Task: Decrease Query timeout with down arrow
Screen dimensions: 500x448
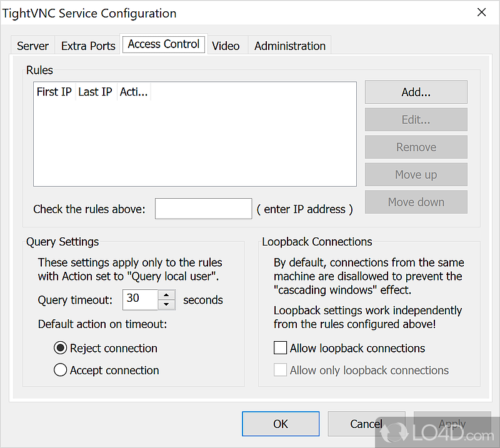Action: coord(166,304)
